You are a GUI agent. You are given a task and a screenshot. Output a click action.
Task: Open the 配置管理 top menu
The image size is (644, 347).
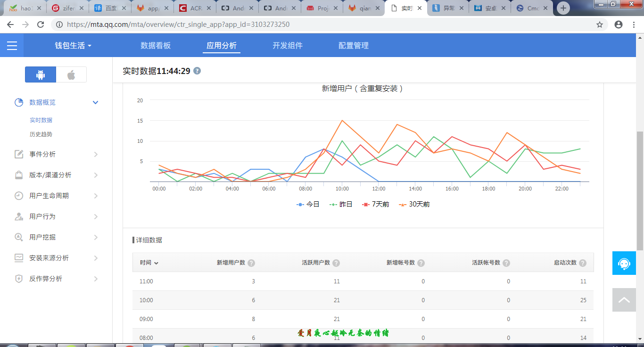[354, 46]
